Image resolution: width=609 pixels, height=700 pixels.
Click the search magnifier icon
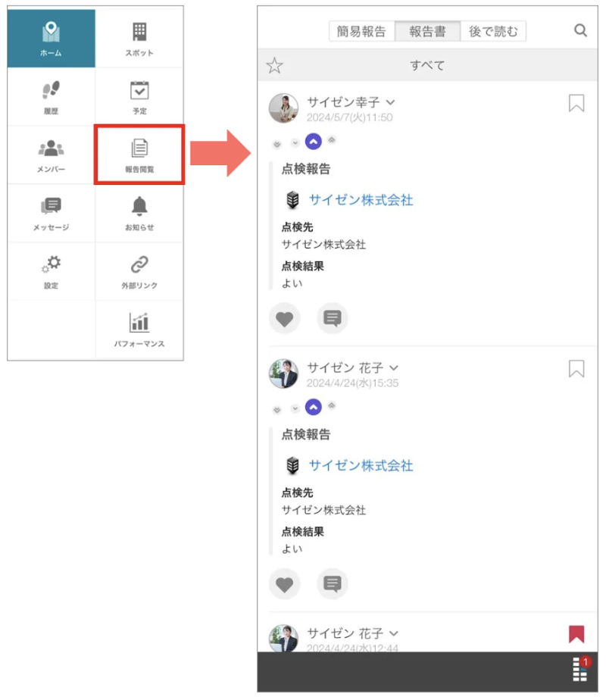(x=580, y=30)
